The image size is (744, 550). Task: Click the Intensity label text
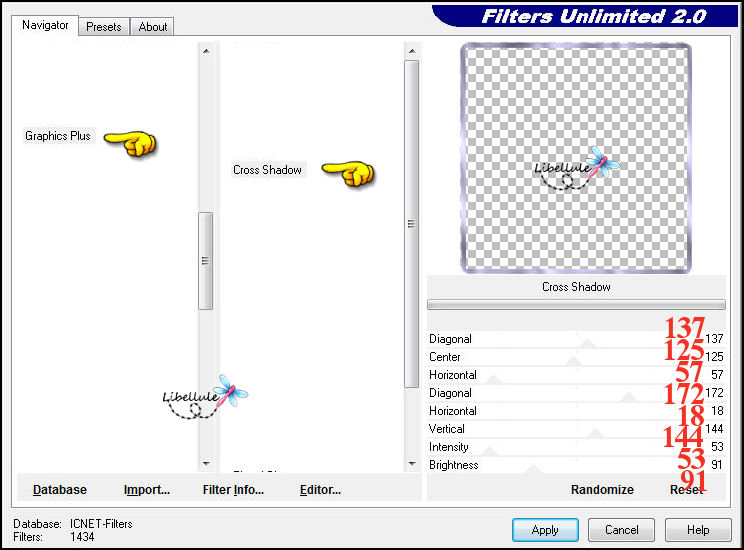(x=448, y=447)
